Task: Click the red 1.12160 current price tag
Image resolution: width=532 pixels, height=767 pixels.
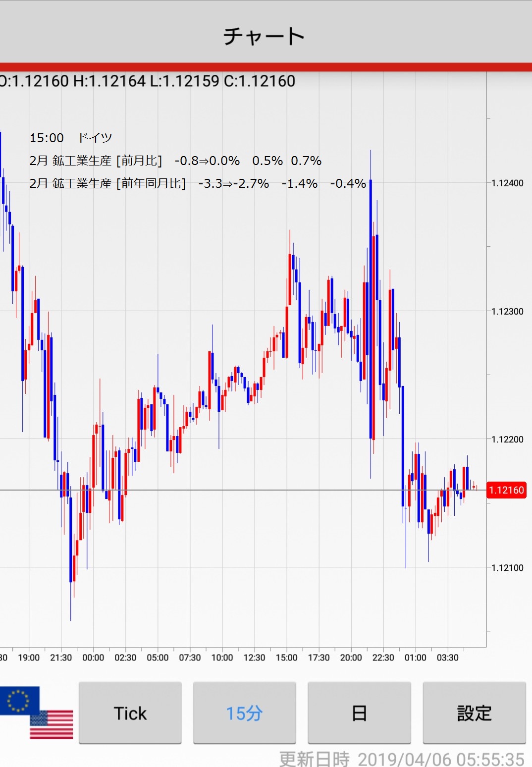Action: click(506, 490)
